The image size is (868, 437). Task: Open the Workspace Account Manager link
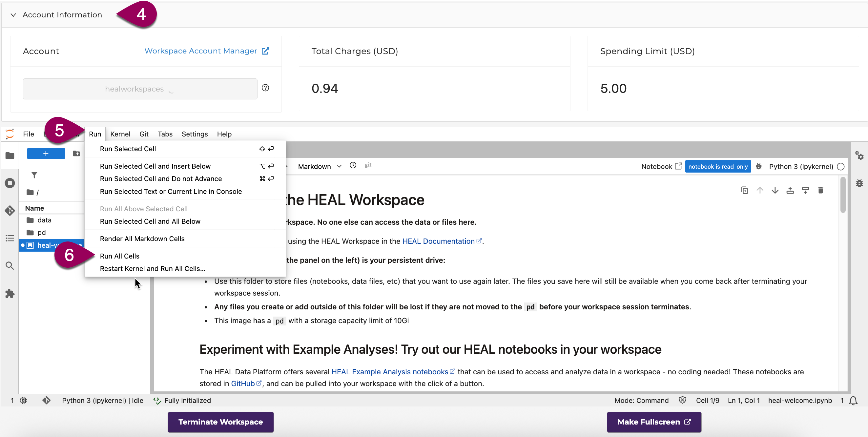(x=207, y=51)
